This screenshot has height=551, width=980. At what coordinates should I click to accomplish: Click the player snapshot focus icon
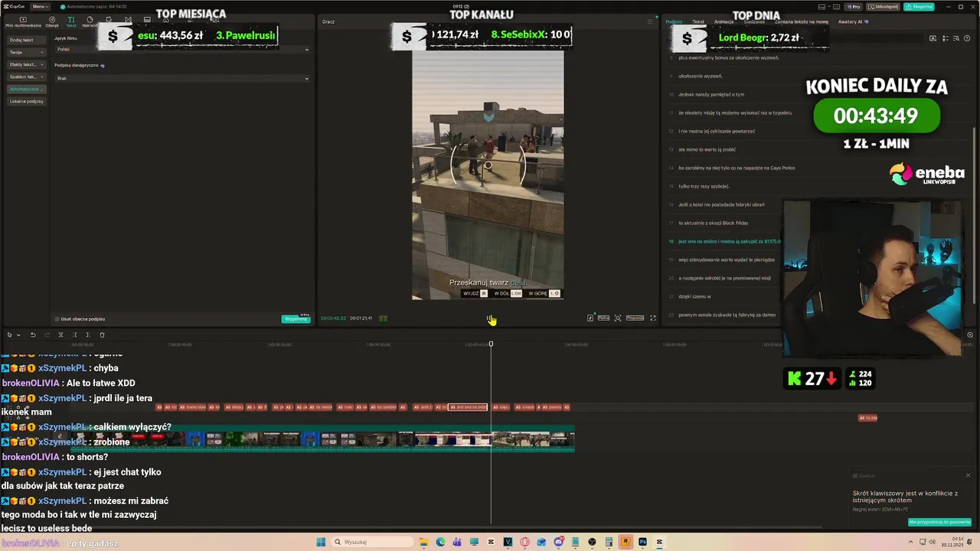click(x=618, y=318)
